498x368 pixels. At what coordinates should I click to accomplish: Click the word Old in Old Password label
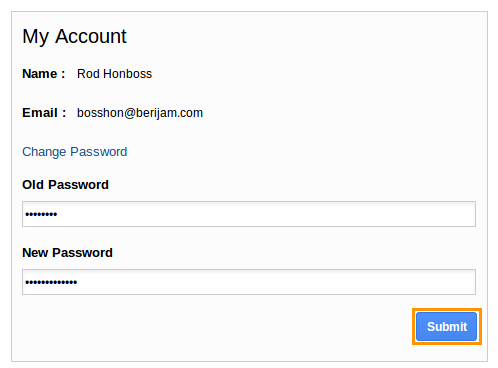click(33, 185)
